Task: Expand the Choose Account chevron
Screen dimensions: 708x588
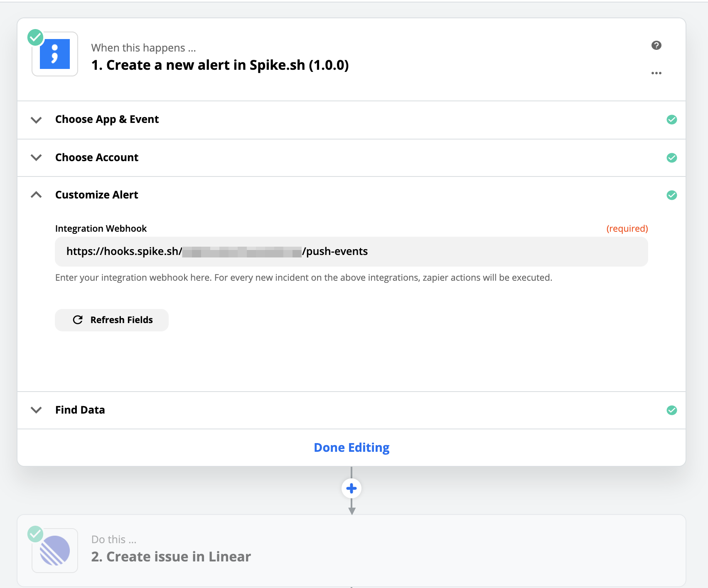Action: coord(37,158)
